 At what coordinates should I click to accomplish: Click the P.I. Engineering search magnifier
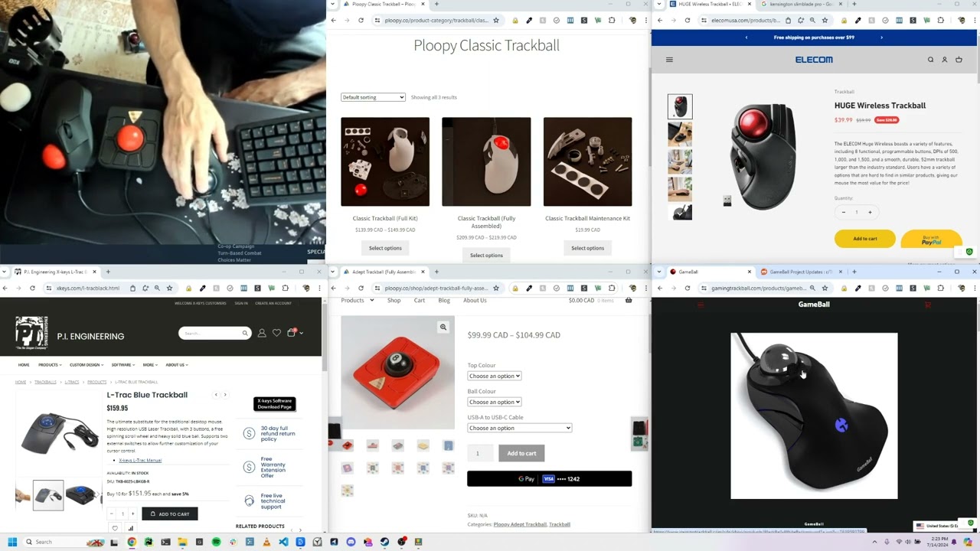[245, 333]
